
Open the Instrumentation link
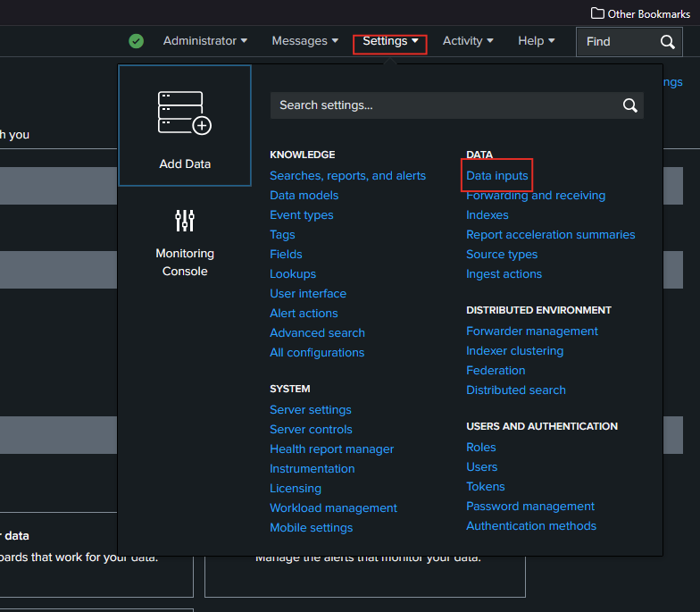coord(312,468)
